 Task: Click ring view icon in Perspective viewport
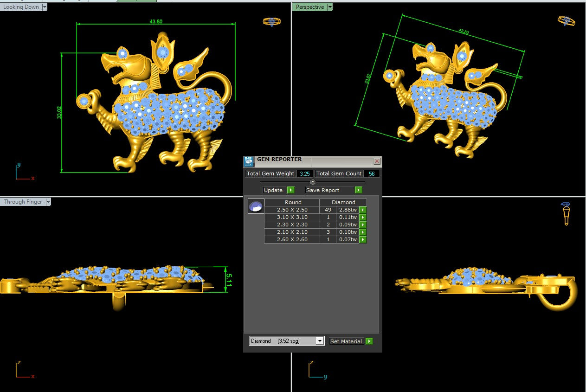tap(566, 21)
